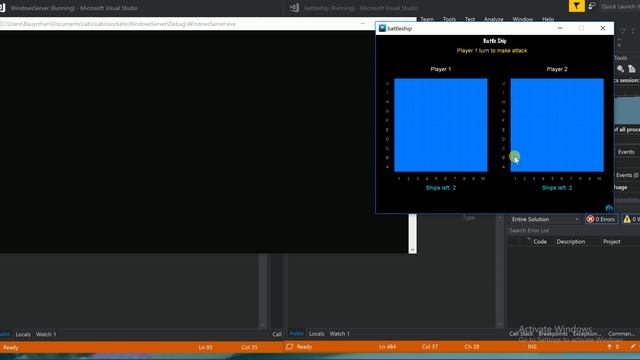Screen dimensions: 640x360
Task: Click 'Col 35' in WindowsServer status bar
Action: pyautogui.click(x=249, y=347)
